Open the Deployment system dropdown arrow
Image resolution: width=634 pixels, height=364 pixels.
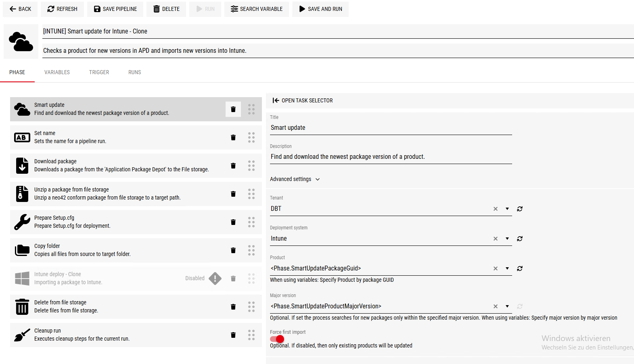(x=507, y=239)
